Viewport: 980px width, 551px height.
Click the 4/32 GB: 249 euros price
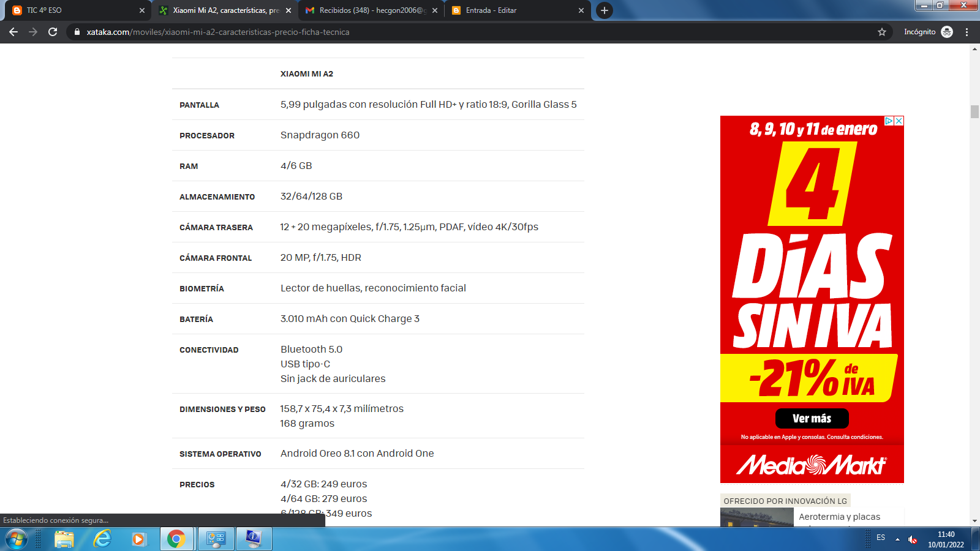323,484
